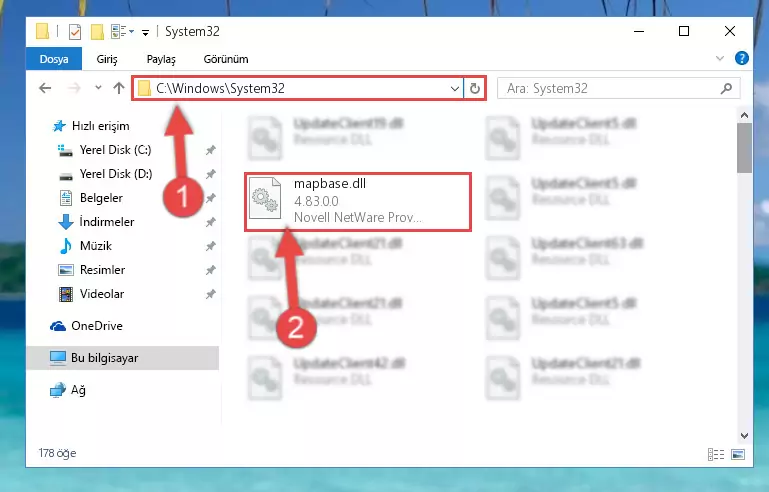Select Bu bilgisayar in navigation pane
The image size is (769, 492).
[x=123, y=358]
